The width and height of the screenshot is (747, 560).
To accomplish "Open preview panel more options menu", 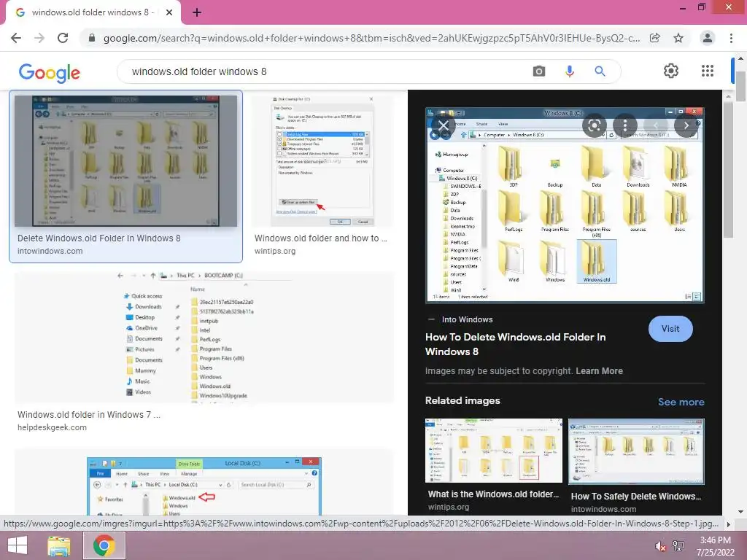I will [625, 125].
